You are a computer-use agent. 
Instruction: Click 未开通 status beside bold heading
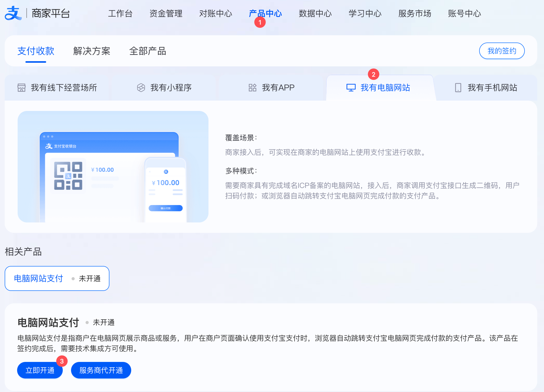(104, 323)
